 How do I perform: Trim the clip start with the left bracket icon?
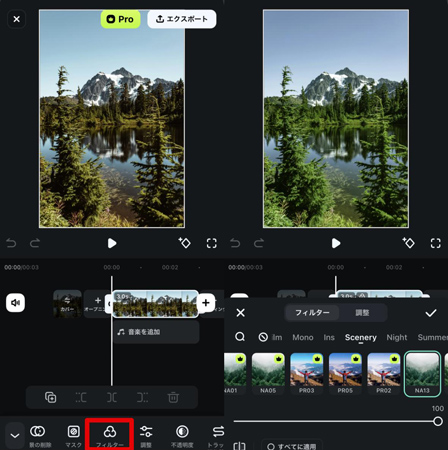click(x=81, y=397)
